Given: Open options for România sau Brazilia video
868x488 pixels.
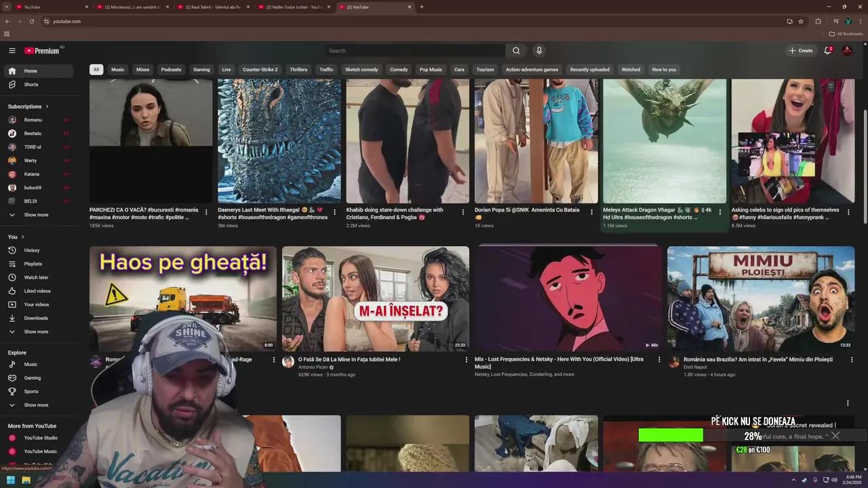Looking at the screenshot, I should click(852, 360).
